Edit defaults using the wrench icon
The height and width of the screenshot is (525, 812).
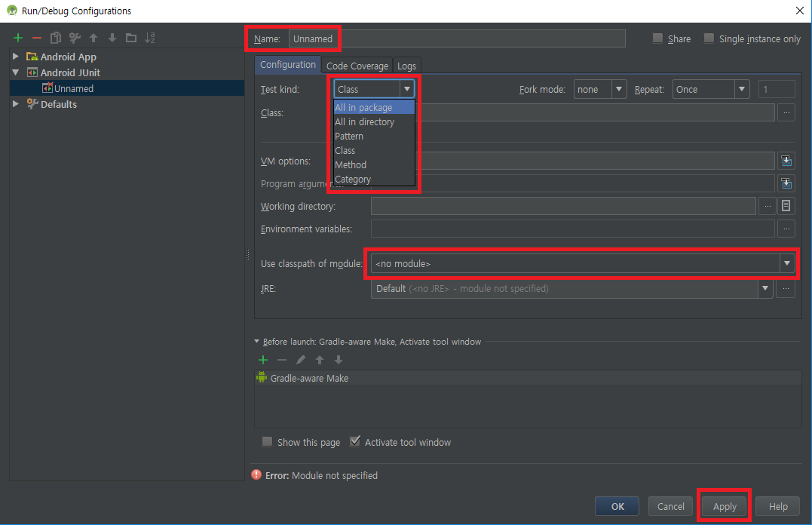click(x=75, y=38)
